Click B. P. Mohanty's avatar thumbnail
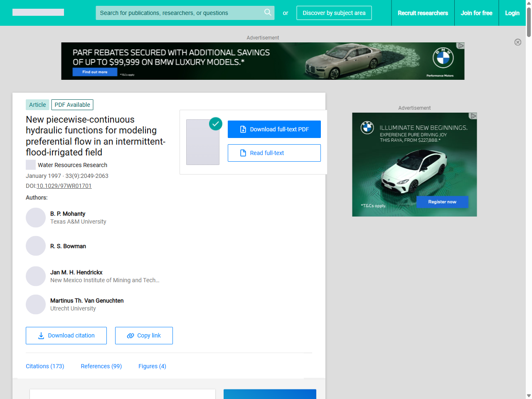 coord(36,217)
